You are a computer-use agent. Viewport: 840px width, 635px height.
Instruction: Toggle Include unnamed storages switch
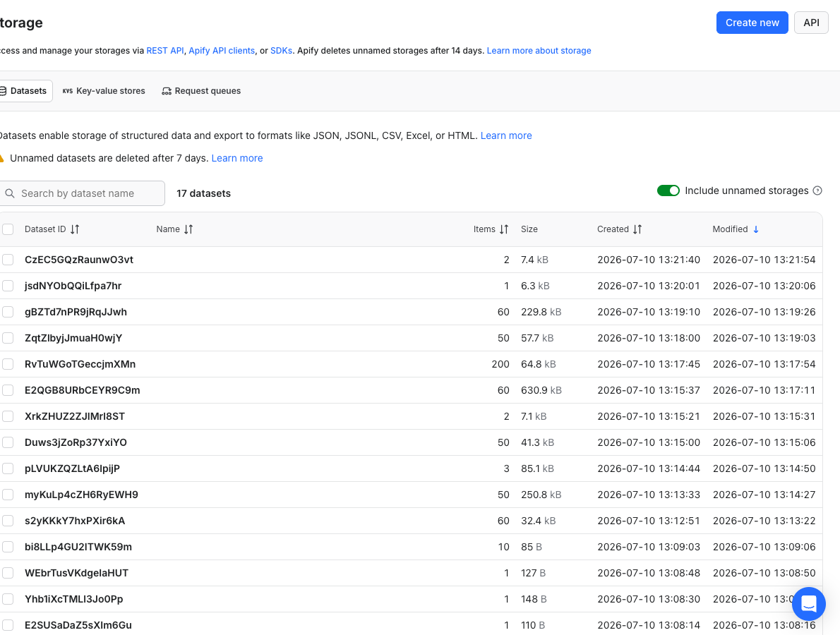(668, 190)
